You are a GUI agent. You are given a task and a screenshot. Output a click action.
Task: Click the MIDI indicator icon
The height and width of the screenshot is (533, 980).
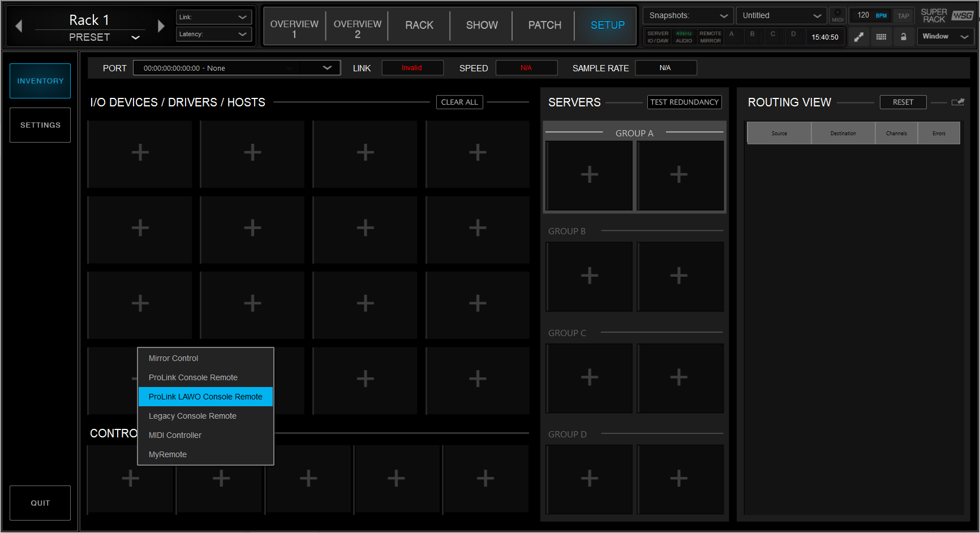(x=838, y=16)
